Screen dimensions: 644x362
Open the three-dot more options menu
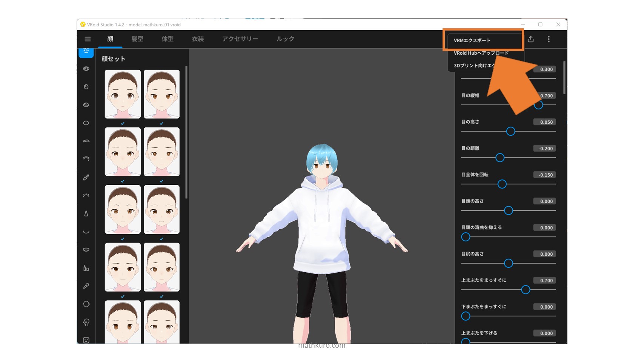tap(549, 39)
